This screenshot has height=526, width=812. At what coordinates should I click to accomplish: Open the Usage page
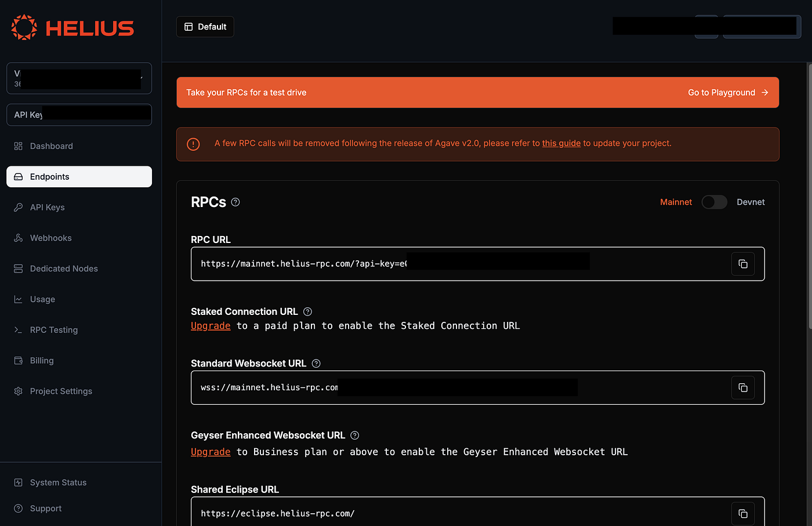point(79,299)
